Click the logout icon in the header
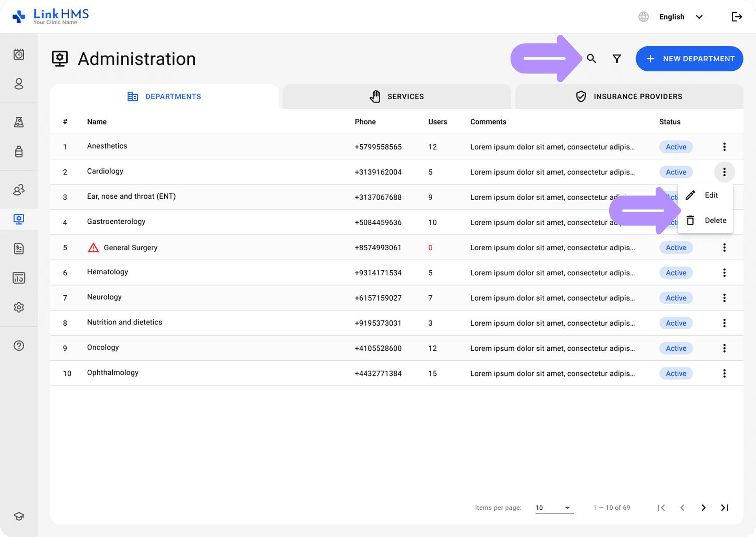This screenshot has width=756, height=537. click(x=737, y=17)
